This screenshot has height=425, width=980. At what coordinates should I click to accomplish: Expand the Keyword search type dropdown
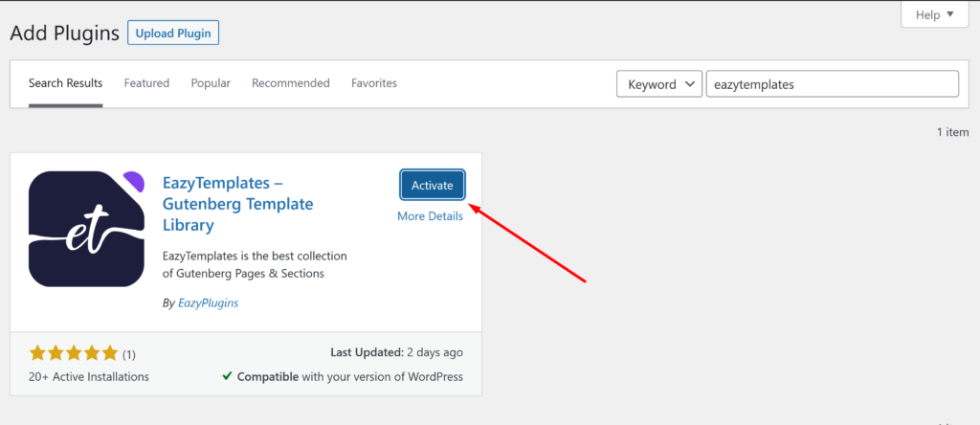[x=659, y=83]
